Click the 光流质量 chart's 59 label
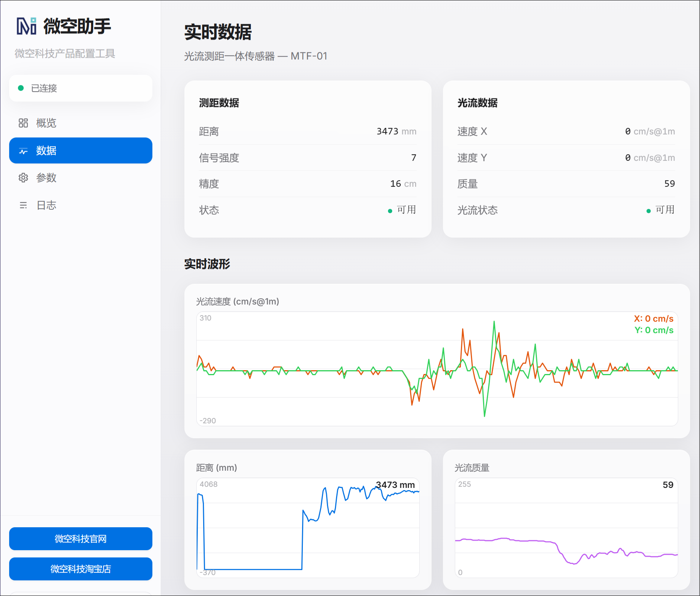700x596 pixels. pyautogui.click(x=668, y=485)
